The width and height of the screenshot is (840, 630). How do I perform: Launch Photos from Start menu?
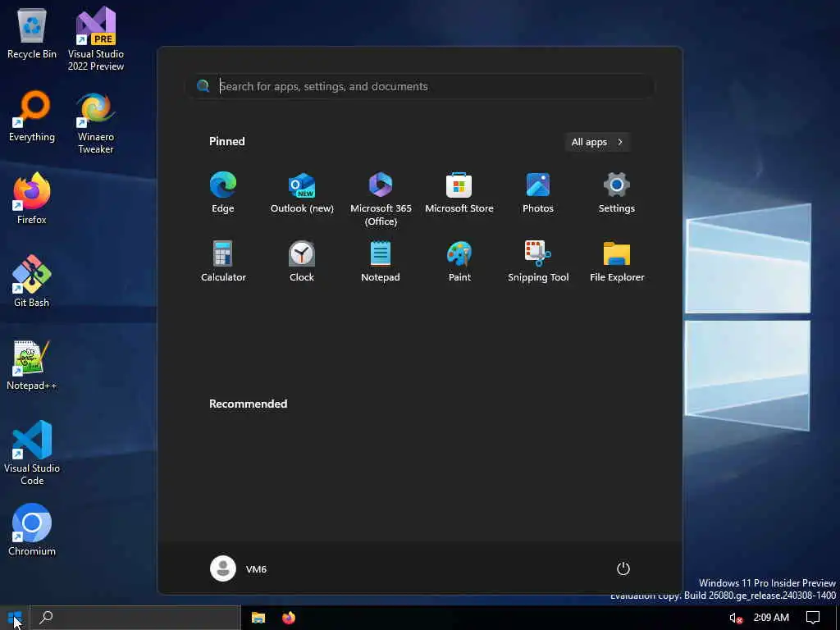(x=538, y=193)
